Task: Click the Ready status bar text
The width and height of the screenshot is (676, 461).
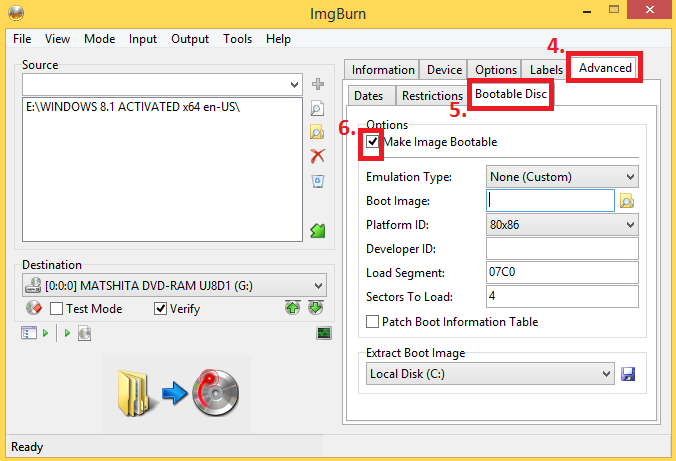Action: [x=27, y=447]
